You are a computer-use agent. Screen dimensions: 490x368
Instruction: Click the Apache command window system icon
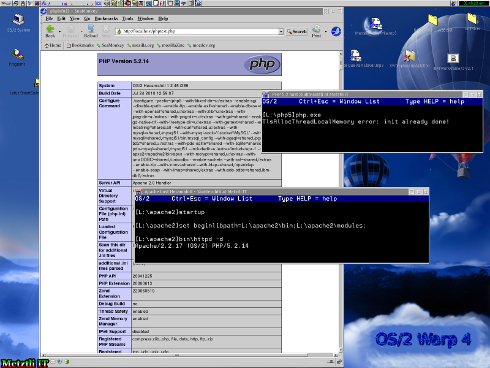pos(138,192)
